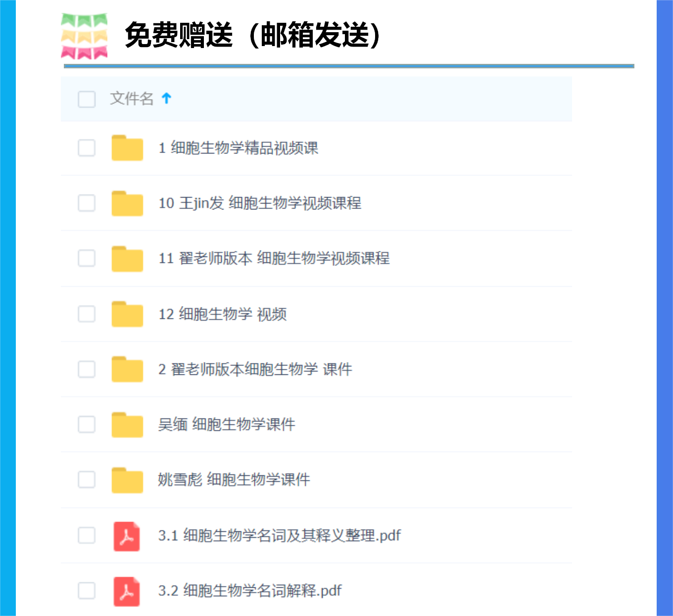
Task: Click folder icon for 12 细胞生物学 视频
Action: 127,314
